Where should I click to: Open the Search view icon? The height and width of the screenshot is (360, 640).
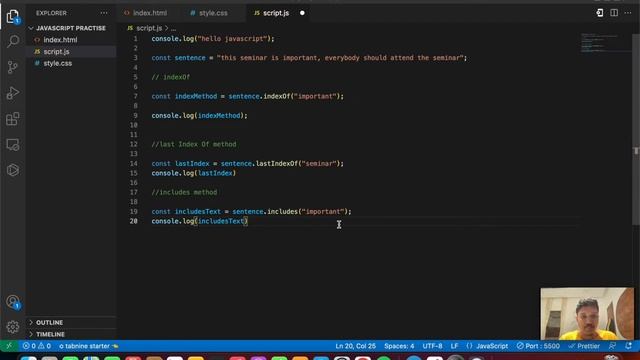(x=13, y=41)
